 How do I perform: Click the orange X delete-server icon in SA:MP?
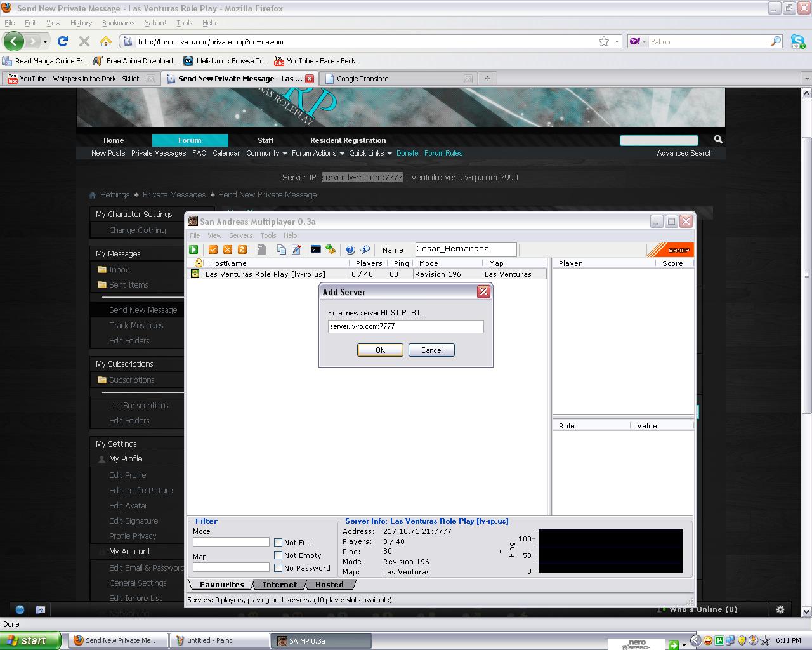pos(228,250)
